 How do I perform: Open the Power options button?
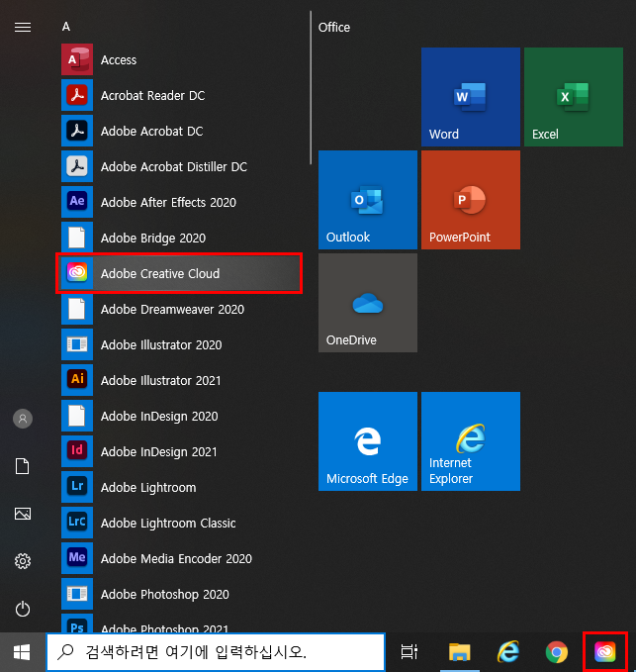click(x=23, y=609)
